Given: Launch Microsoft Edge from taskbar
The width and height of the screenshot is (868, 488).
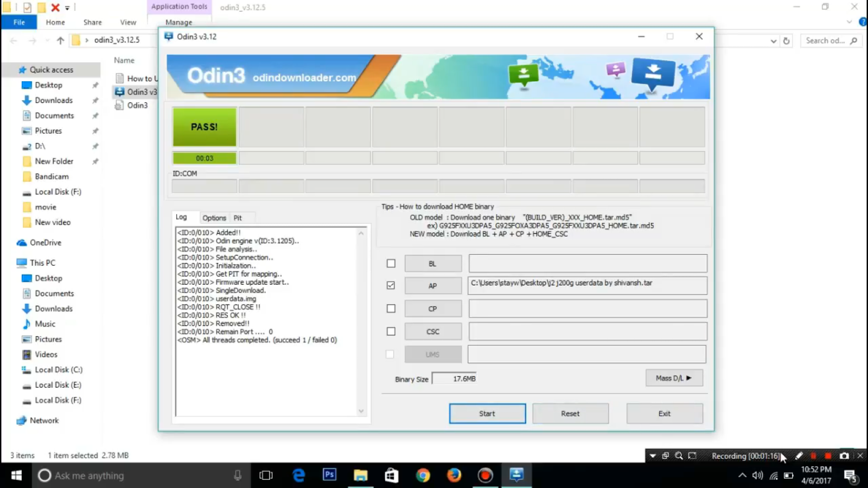Looking at the screenshot, I should (298, 476).
